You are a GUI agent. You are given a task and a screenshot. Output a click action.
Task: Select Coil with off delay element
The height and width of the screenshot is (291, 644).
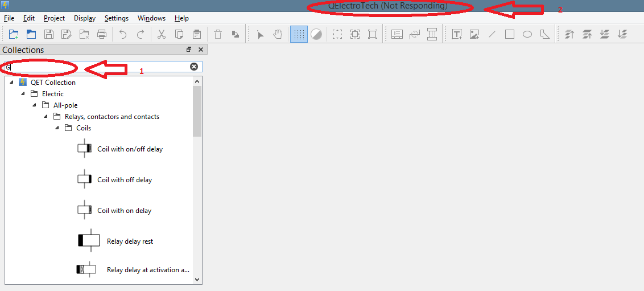[124, 180]
